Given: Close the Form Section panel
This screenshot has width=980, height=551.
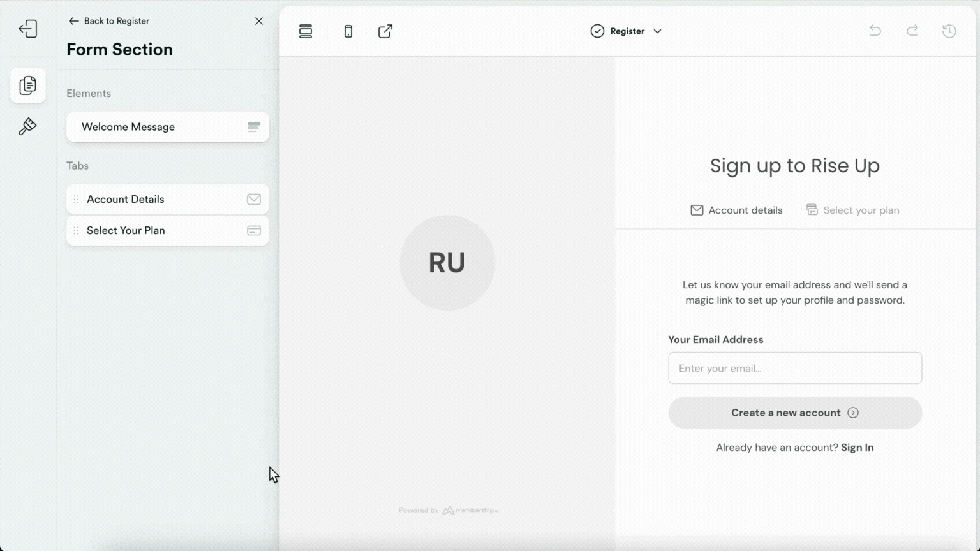Looking at the screenshot, I should pyautogui.click(x=259, y=21).
